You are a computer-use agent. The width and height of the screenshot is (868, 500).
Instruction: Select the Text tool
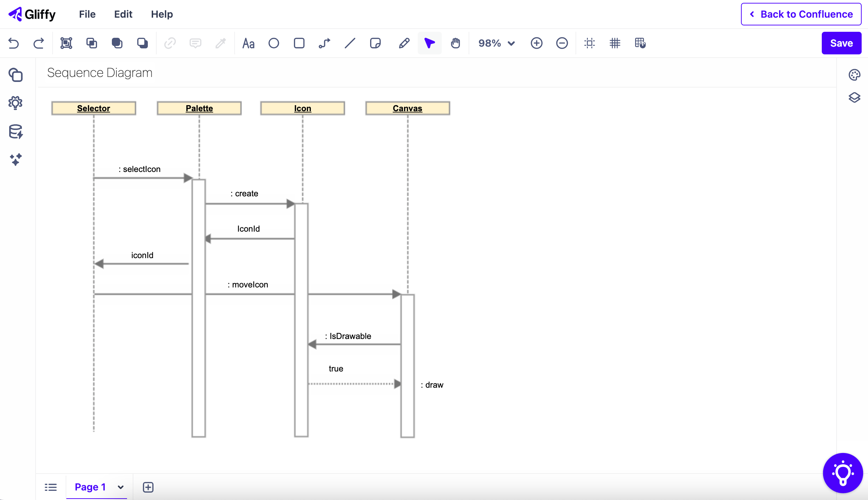[248, 43]
